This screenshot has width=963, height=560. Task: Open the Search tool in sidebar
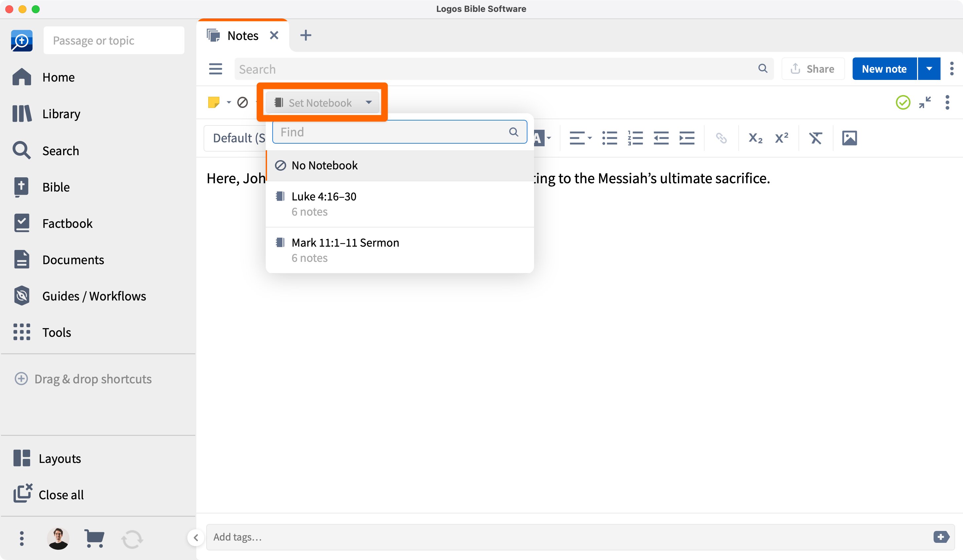(x=46, y=151)
